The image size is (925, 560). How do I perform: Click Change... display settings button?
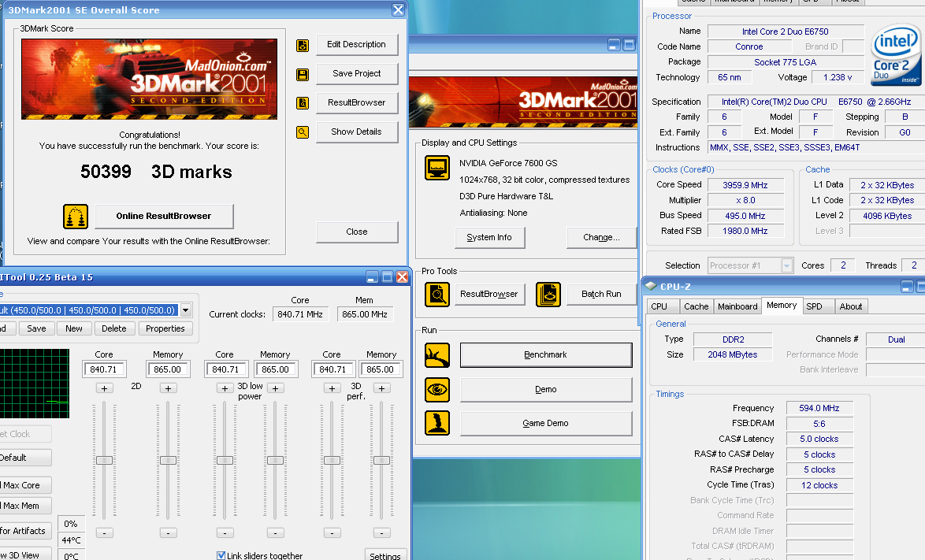click(x=601, y=237)
